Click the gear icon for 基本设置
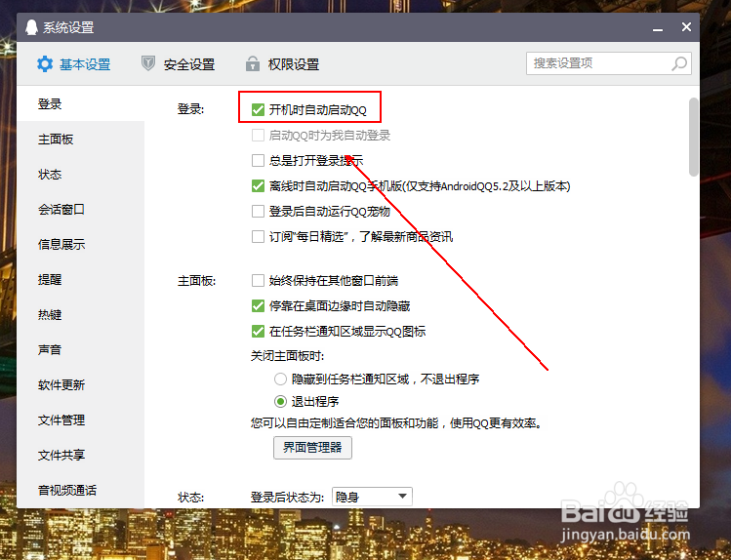This screenshot has height=560, width=731. point(45,63)
